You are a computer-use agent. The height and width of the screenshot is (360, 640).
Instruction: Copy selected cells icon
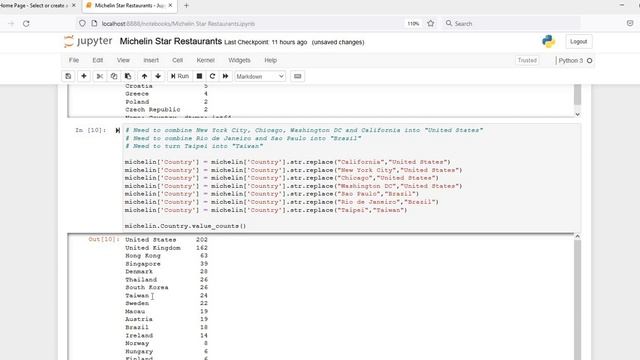[x=114, y=76]
